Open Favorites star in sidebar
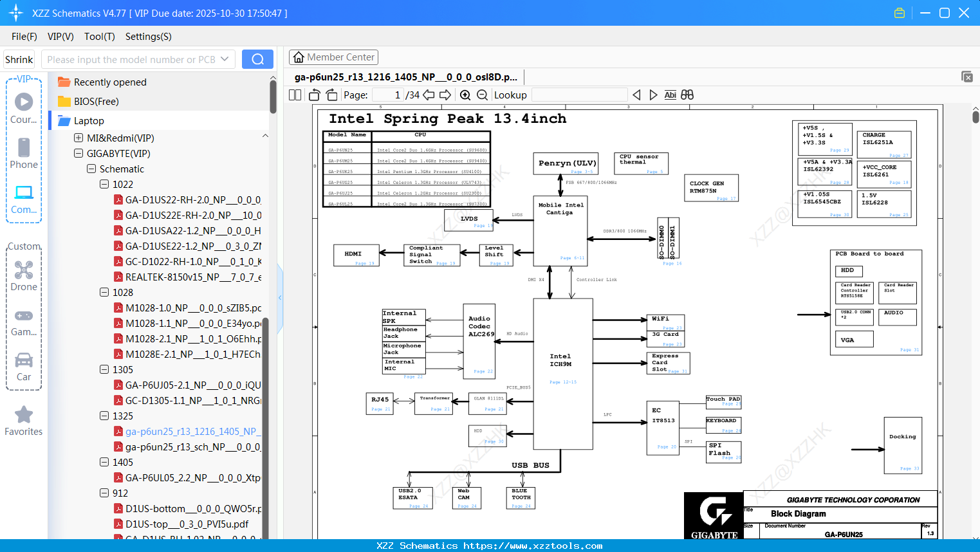980x552 pixels. point(24,421)
